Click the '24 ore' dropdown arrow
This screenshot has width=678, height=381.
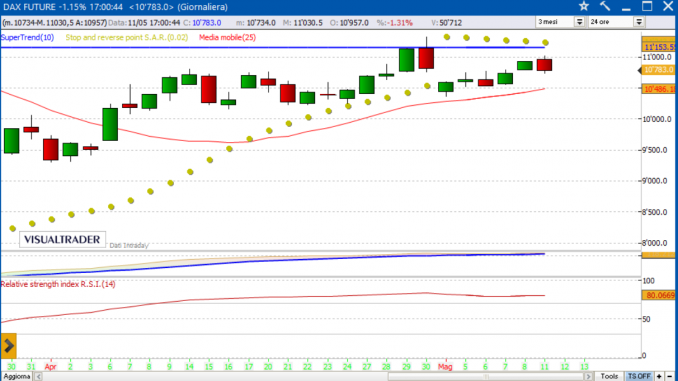[x=639, y=22]
